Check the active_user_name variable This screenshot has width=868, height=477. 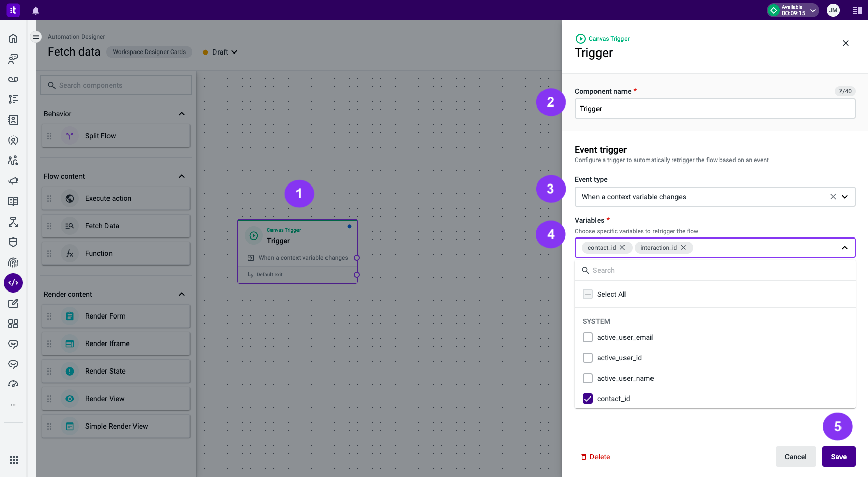[588, 378]
